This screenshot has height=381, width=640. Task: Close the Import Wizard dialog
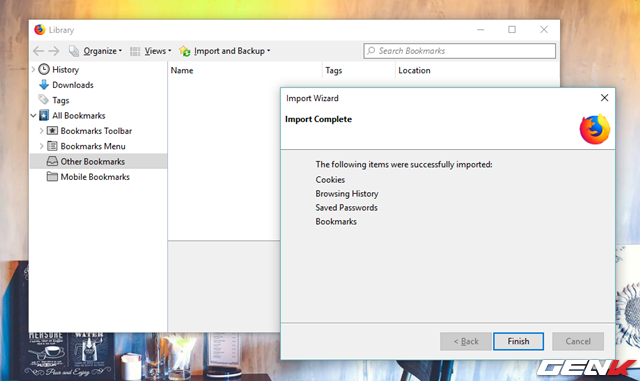[604, 98]
